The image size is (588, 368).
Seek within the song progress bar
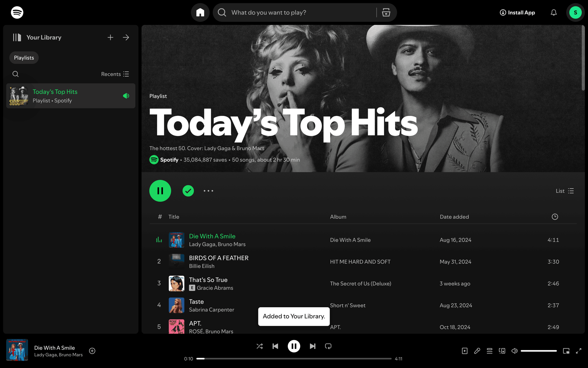(x=294, y=358)
